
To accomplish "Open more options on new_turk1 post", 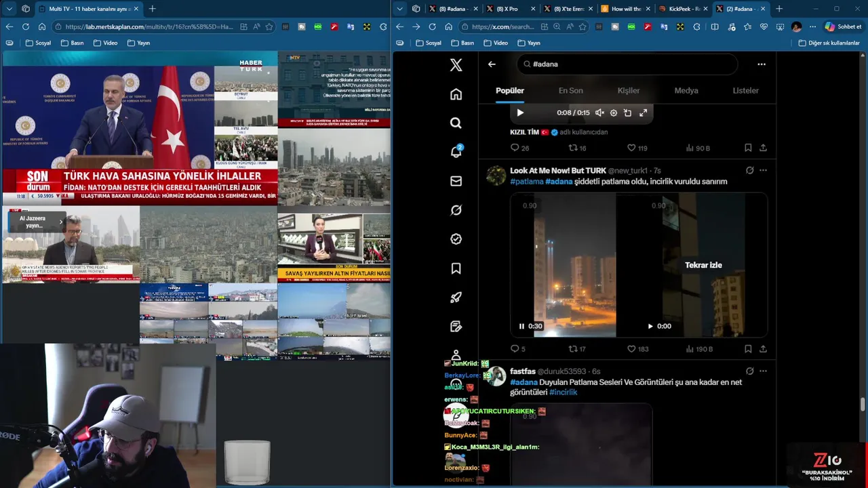I will pos(763,170).
